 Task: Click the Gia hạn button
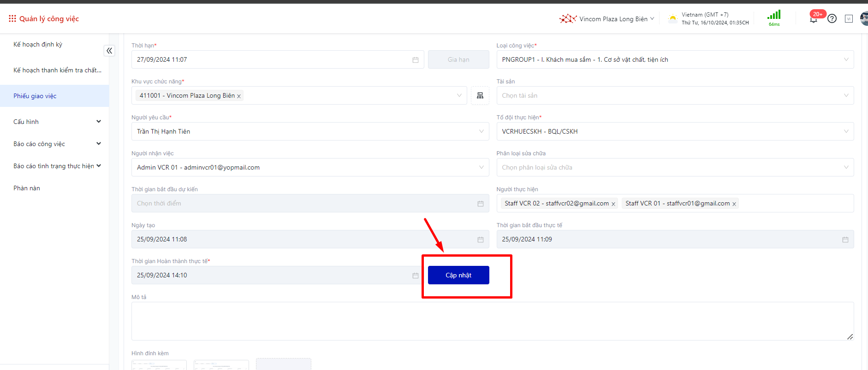[458, 59]
